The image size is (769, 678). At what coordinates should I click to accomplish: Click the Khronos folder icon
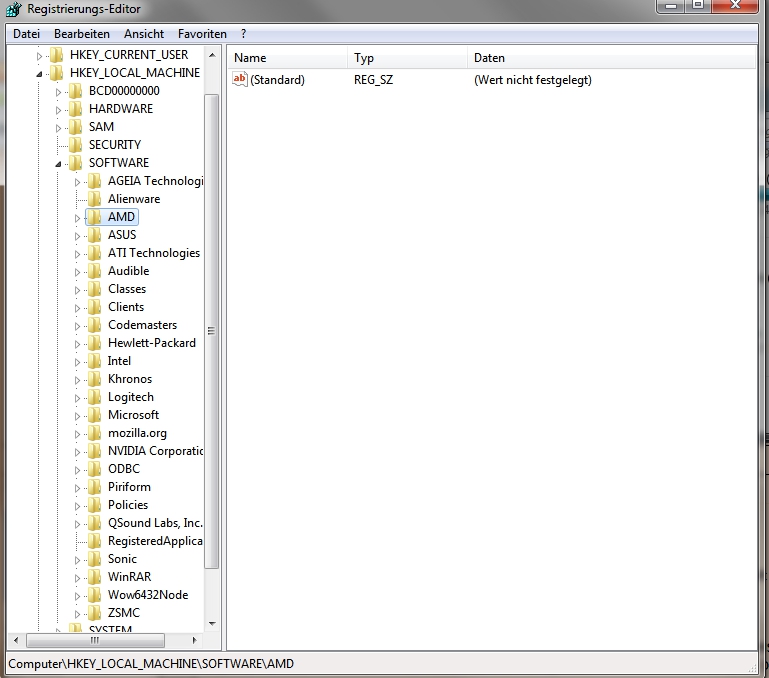95,379
